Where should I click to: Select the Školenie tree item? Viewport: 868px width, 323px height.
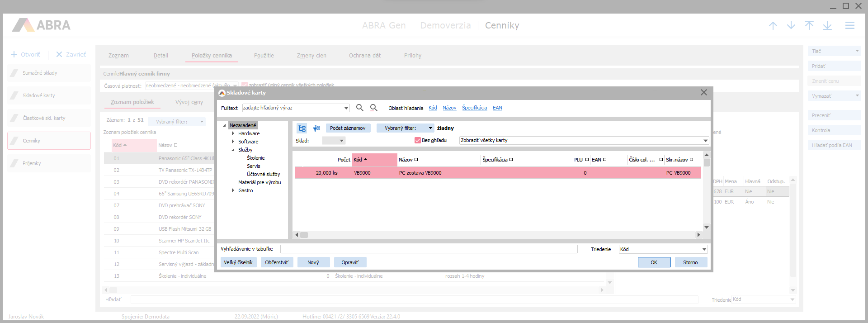255,158
